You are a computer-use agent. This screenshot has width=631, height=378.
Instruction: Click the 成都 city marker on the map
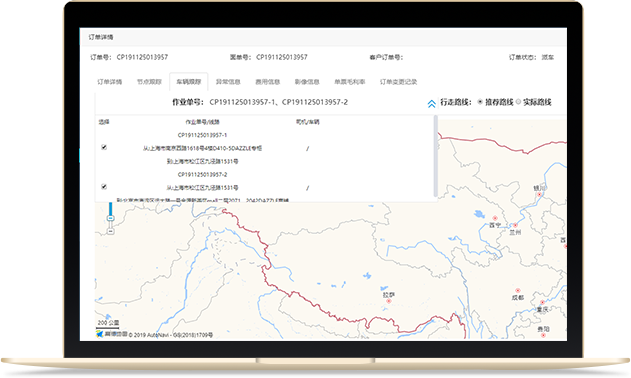(x=518, y=290)
